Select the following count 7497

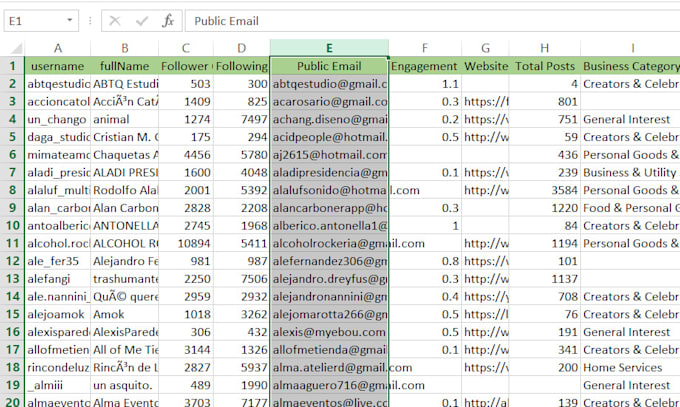point(242,119)
